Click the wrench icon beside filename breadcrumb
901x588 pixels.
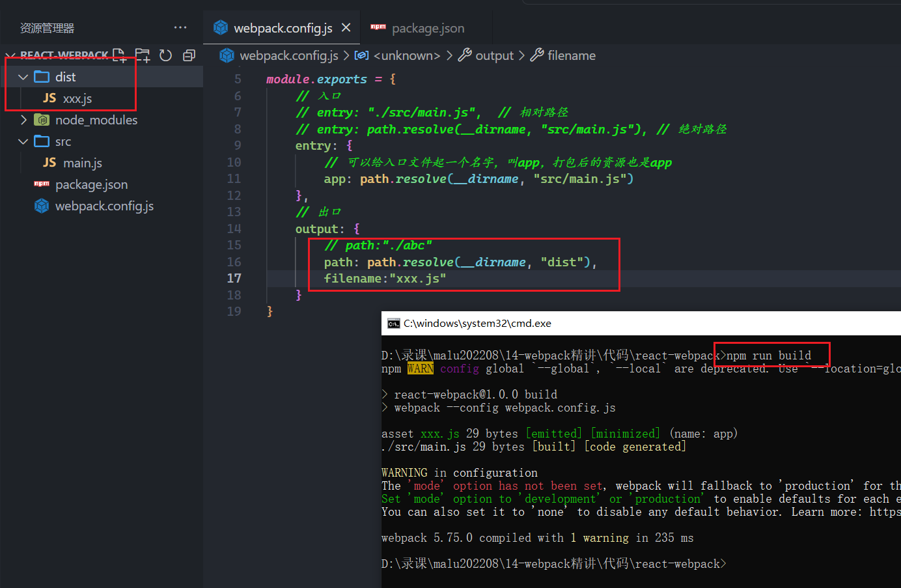[537, 55]
